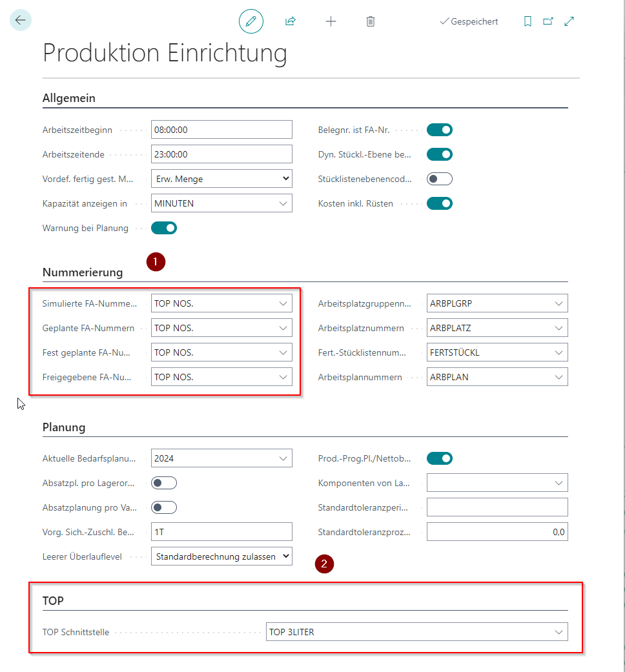Open Leerer Überlauflevel selection list
The height and width of the screenshot is (672, 625).
point(221,556)
